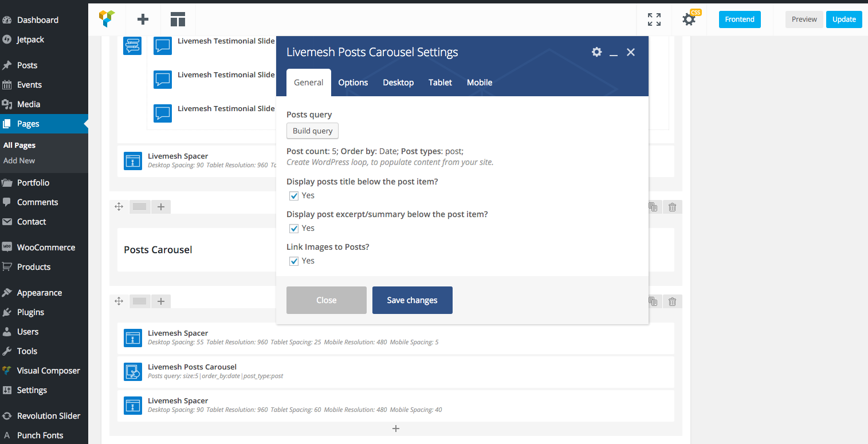Click the Spacer icon with Desktop Spacing 55

(x=133, y=338)
